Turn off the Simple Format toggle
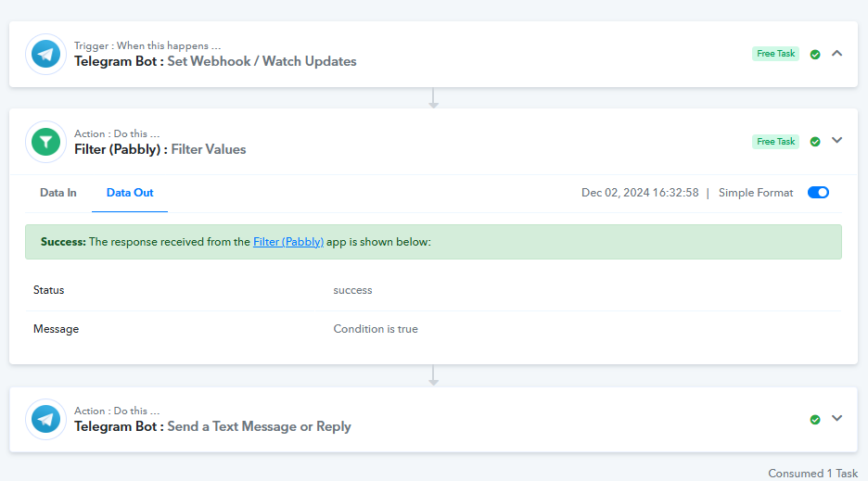This screenshot has height=481, width=868. [818, 193]
